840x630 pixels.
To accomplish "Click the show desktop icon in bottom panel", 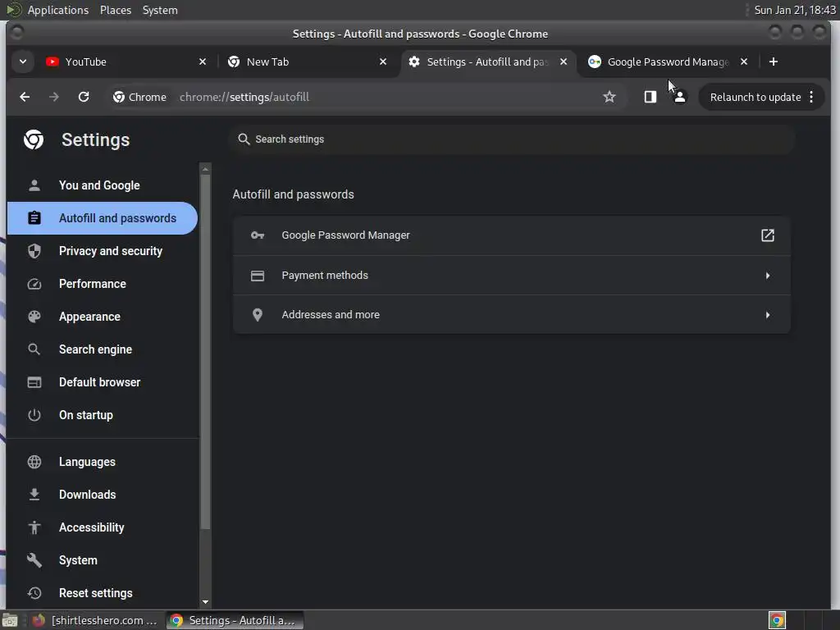I will pos(10,621).
